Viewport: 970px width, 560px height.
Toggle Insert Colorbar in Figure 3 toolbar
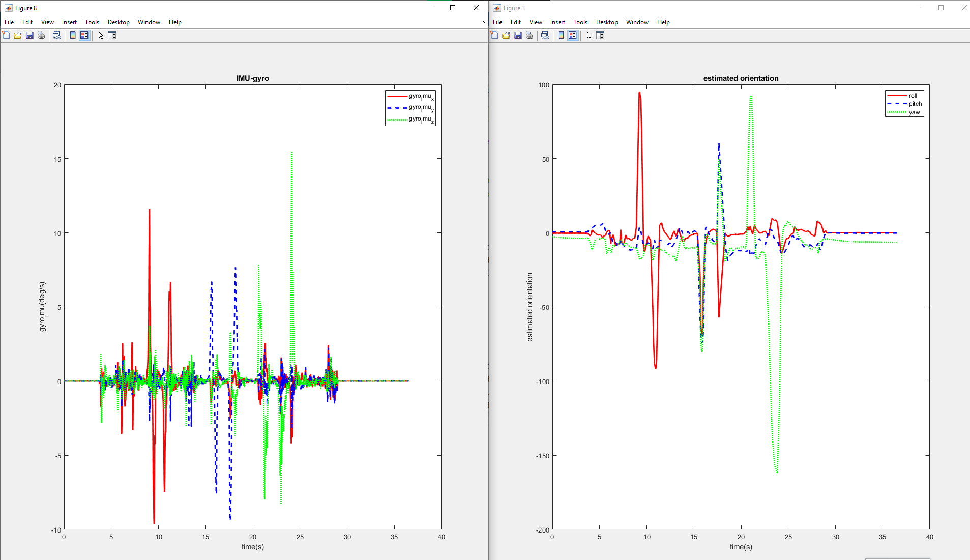561,35
